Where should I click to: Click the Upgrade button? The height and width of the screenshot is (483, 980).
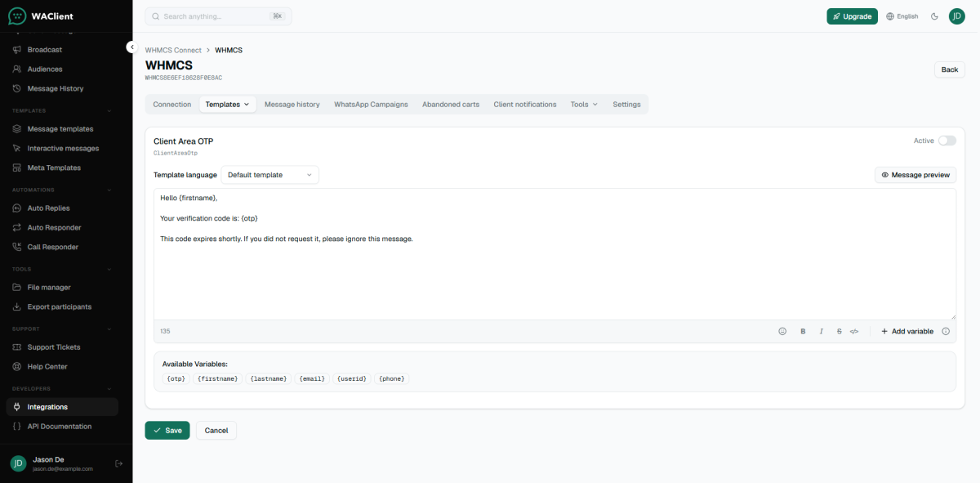tap(852, 16)
